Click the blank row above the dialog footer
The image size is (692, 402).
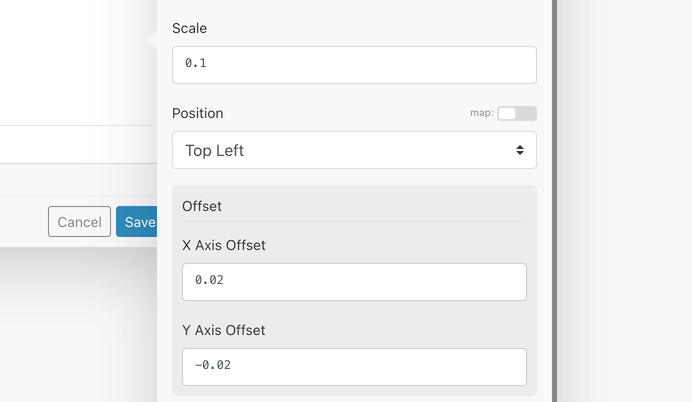(79, 180)
